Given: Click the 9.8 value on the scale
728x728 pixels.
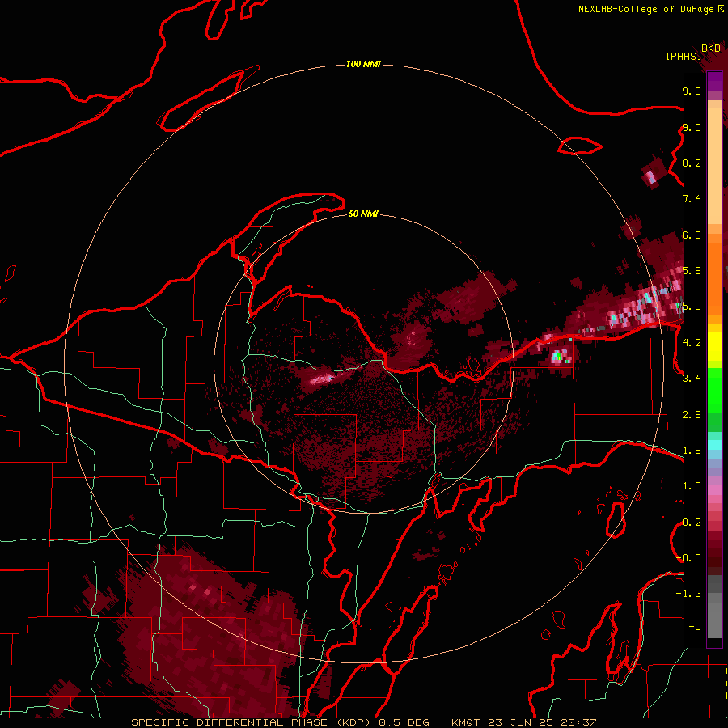Looking at the screenshot, I should click(x=692, y=91).
